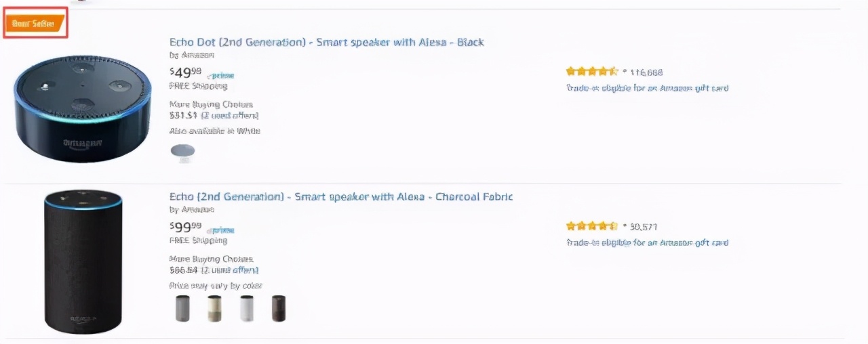Viewport: 868px width, 344px height.
Task: Click the $49.99 Echo Dot price
Action: (x=185, y=72)
